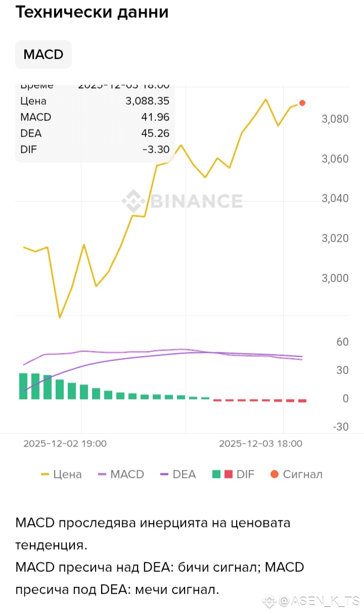
Task: Click the yellow line icon beside Цена in legend
Action: click(45, 474)
